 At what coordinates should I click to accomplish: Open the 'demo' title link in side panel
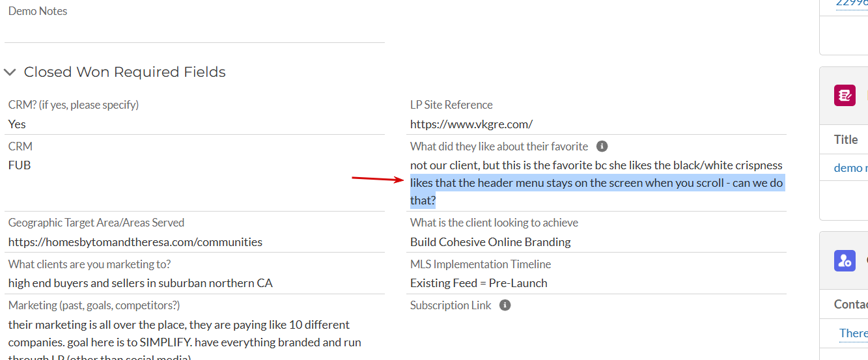pos(850,168)
